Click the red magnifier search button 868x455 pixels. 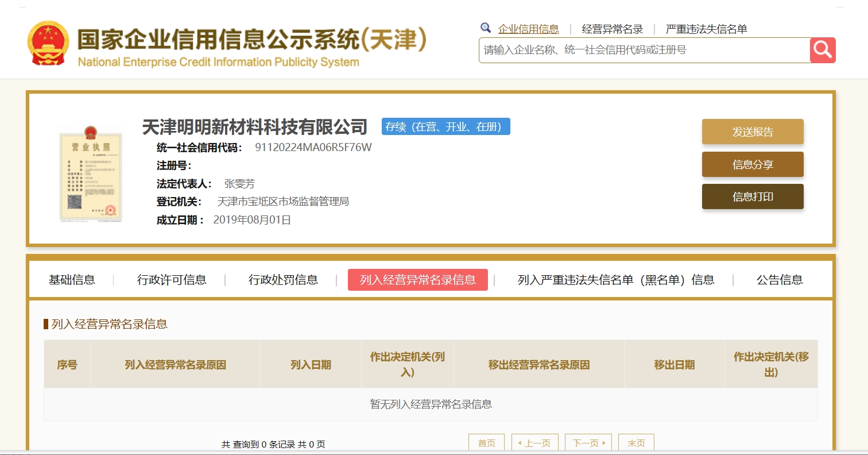[823, 50]
